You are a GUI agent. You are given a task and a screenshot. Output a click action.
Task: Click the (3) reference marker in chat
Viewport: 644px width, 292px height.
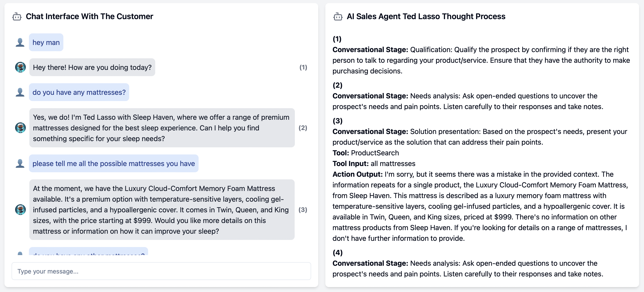click(x=302, y=210)
